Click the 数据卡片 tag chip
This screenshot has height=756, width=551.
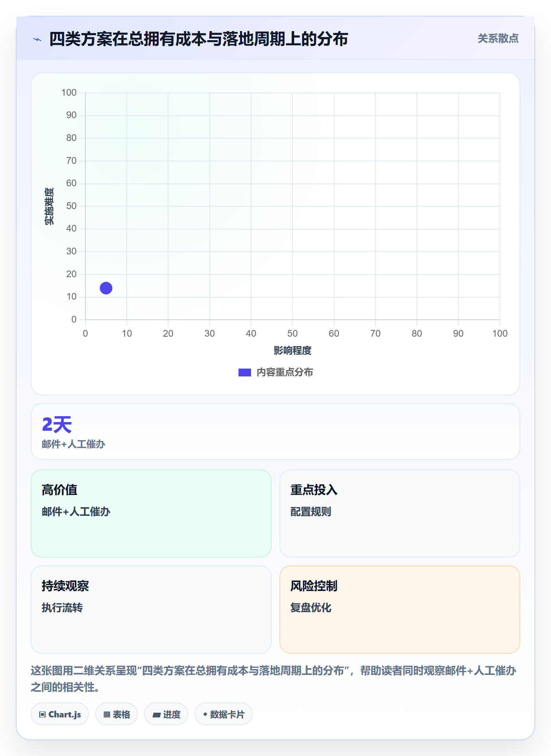tap(224, 714)
